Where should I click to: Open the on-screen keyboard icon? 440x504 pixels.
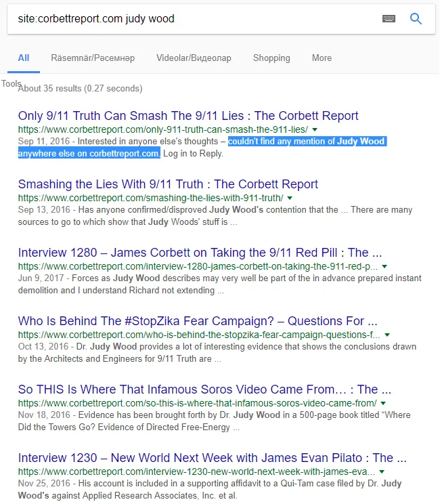389,19
